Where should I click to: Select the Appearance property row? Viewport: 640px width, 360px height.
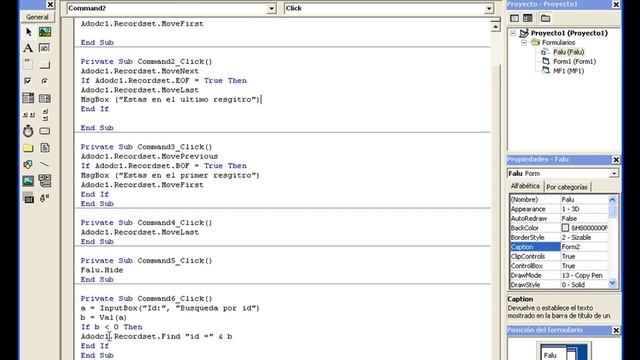559,209
